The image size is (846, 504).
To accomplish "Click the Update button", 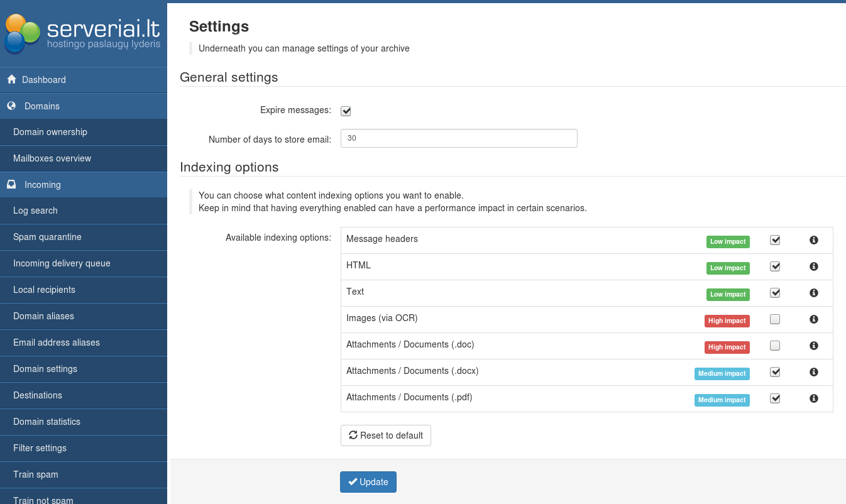I will click(368, 482).
